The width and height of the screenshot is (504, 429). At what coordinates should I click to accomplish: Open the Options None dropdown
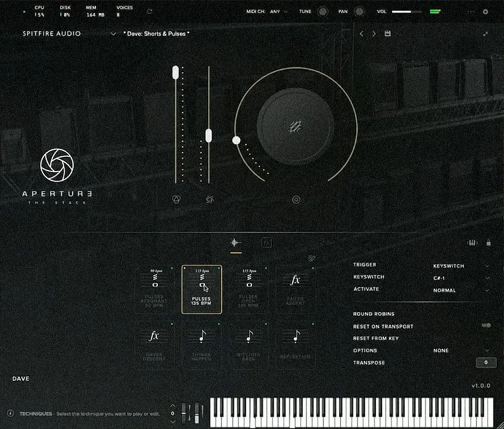461,351
